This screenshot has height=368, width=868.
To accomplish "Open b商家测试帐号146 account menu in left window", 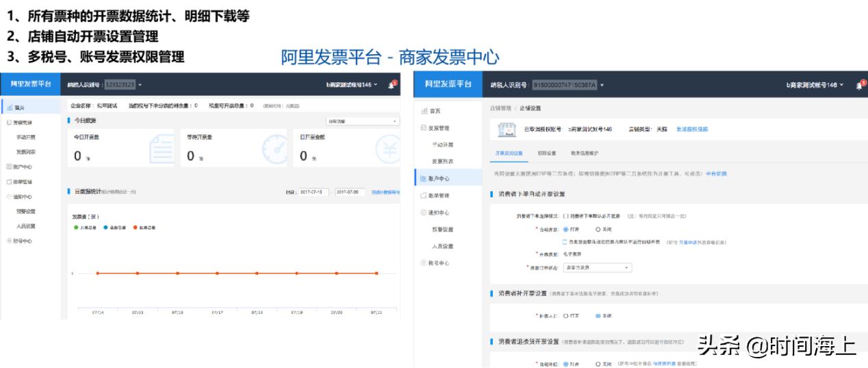I will point(353,85).
